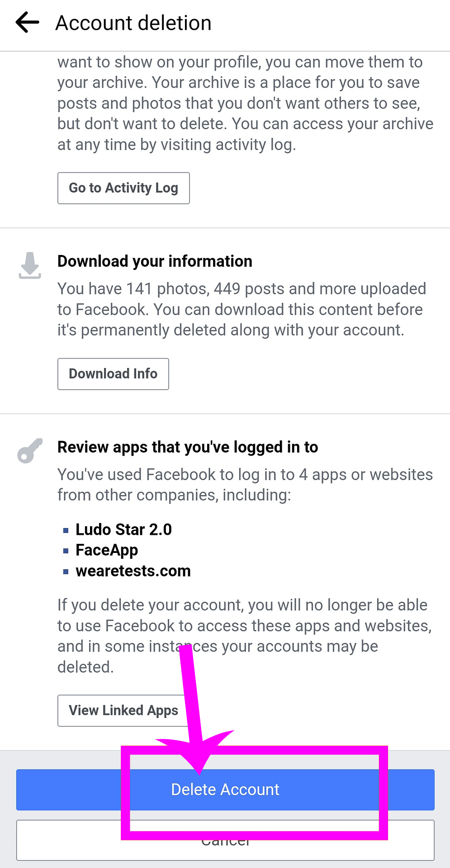Screen dimensions: 450x868
Task: Click the bullet beside wearetests.com
Action: pyautogui.click(x=66, y=571)
